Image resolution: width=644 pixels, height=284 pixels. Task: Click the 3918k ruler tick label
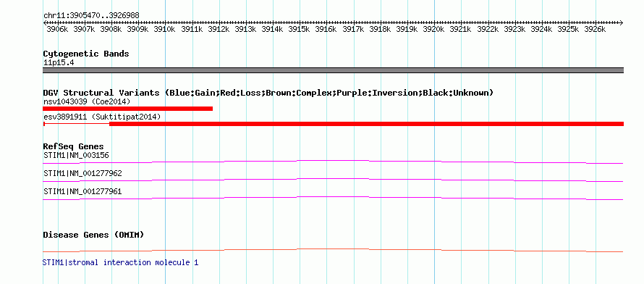pos(381,29)
